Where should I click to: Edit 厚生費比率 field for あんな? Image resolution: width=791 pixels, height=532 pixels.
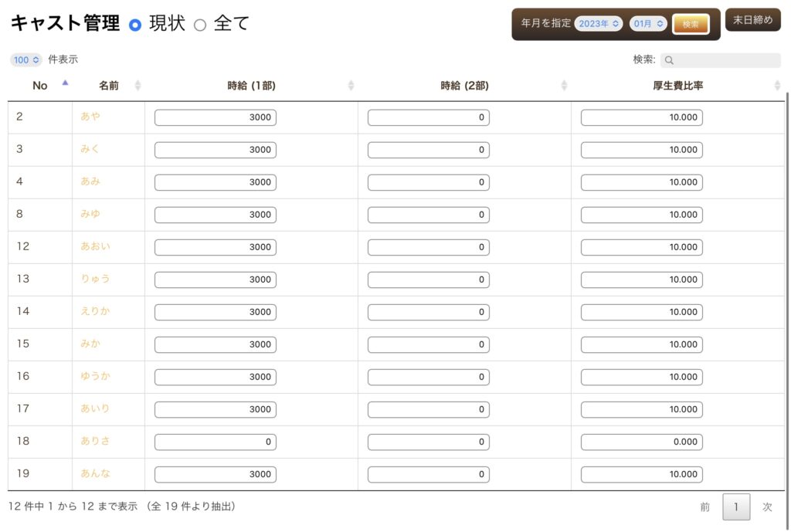point(642,474)
